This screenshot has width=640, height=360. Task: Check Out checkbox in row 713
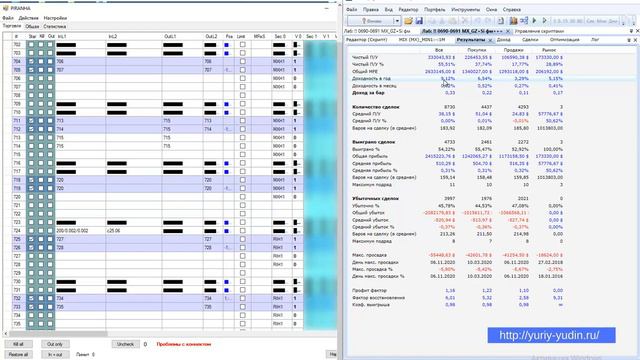pos(50,138)
